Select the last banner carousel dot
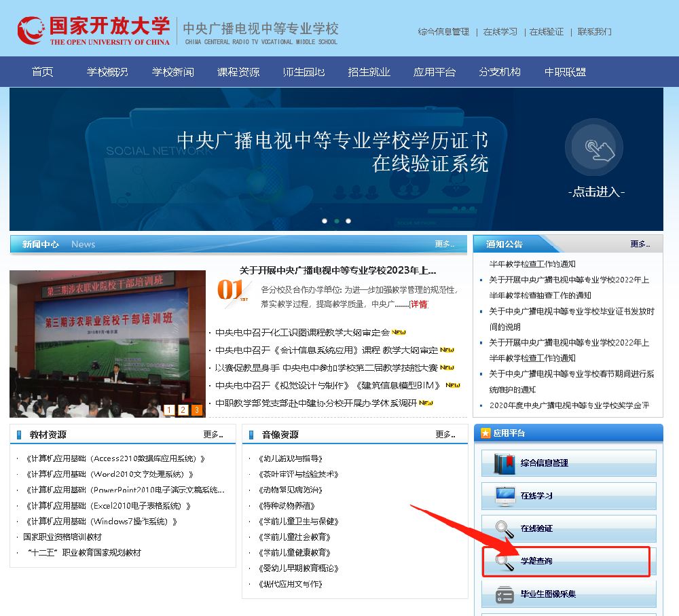The image size is (679, 616). coord(348,221)
